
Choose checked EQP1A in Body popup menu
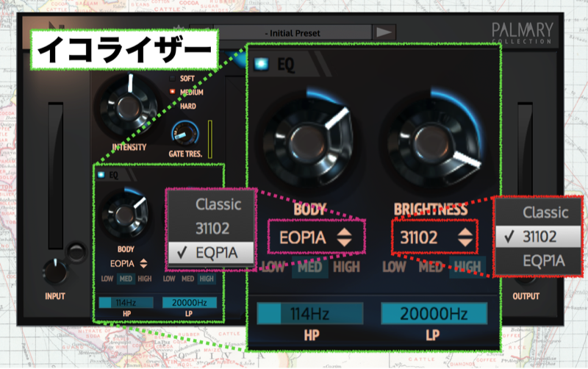pos(211,253)
